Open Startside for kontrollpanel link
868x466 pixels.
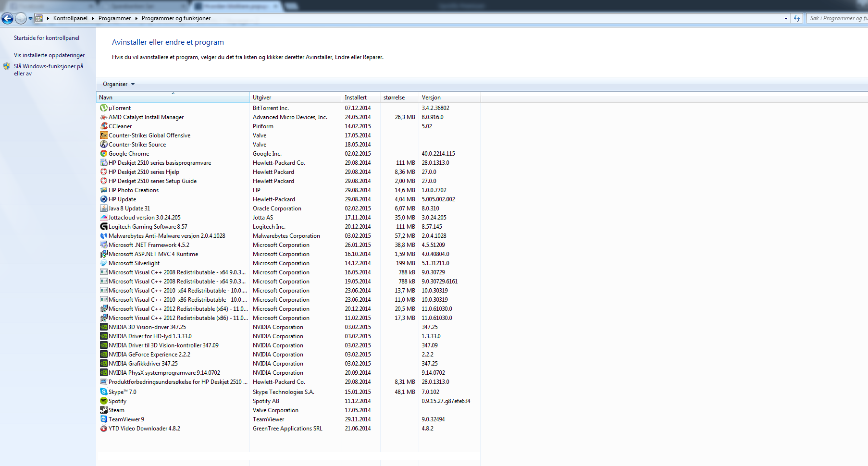pyautogui.click(x=47, y=38)
